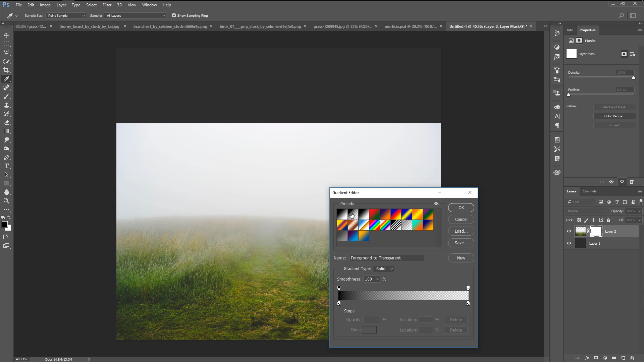The image size is (644, 362).
Task: Click OK in Gradient Editor
Action: click(x=461, y=208)
